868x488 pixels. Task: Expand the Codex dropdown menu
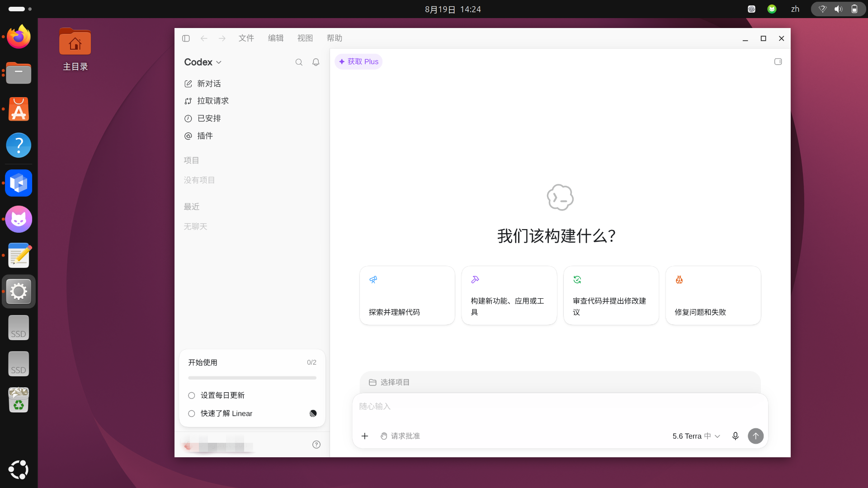pyautogui.click(x=203, y=62)
